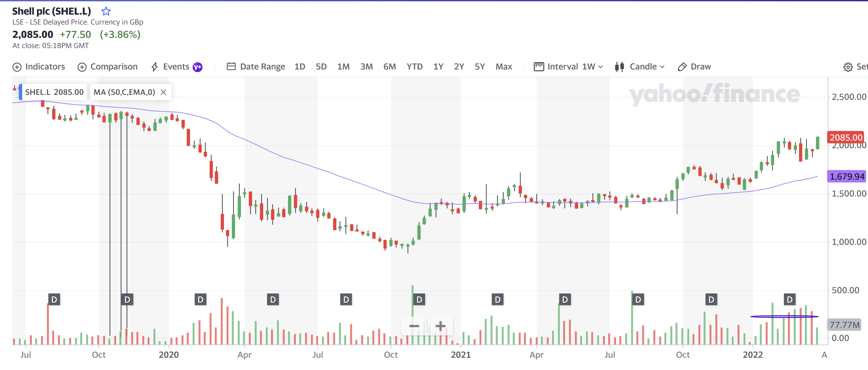Screen dimensions: 868x370
Task: Open the Indicators menu
Action: tap(39, 67)
